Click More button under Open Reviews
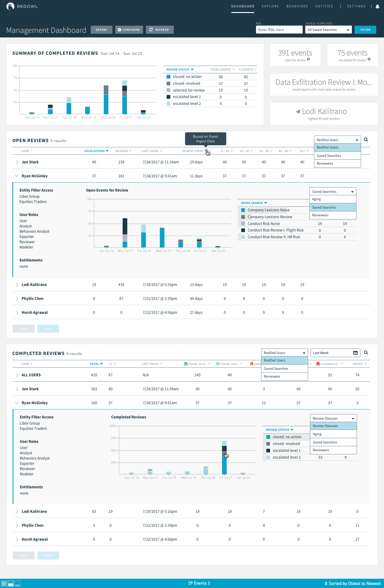 coord(48,329)
